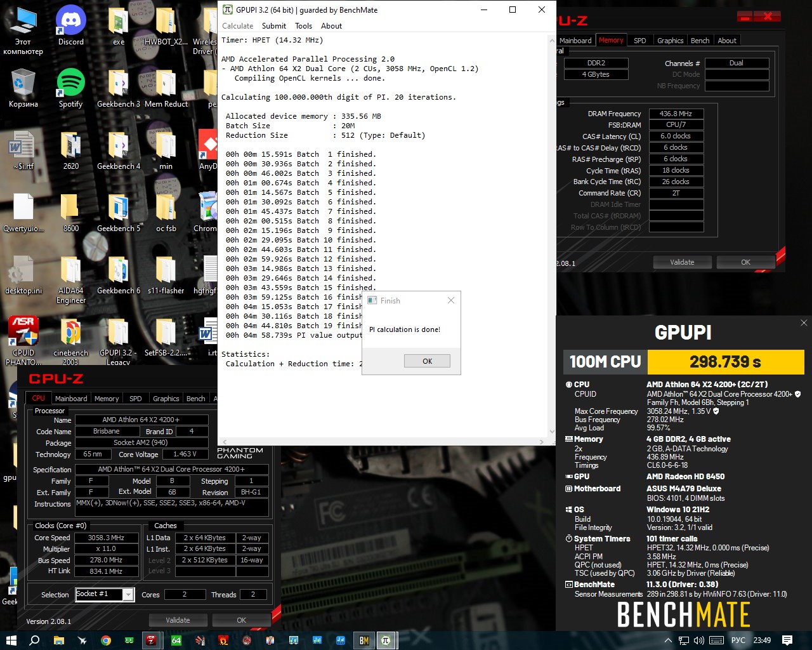The width and height of the screenshot is (812, 650).
Task: Click the Bus Speed 278.0 MHz field
Action: pos(107,560)
